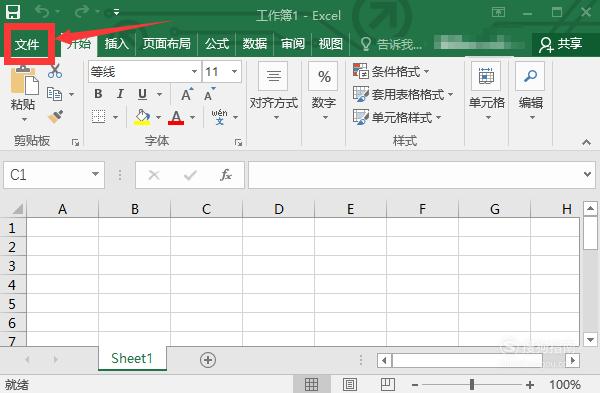Open 套用表格格式 (Format as Table) menu
The width and height of the screenshot is (600, 393).
click(x=403, y=94)
